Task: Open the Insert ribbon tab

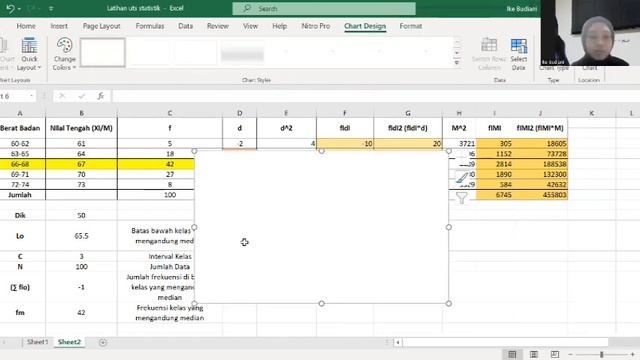Action: [x=59, y=26]
